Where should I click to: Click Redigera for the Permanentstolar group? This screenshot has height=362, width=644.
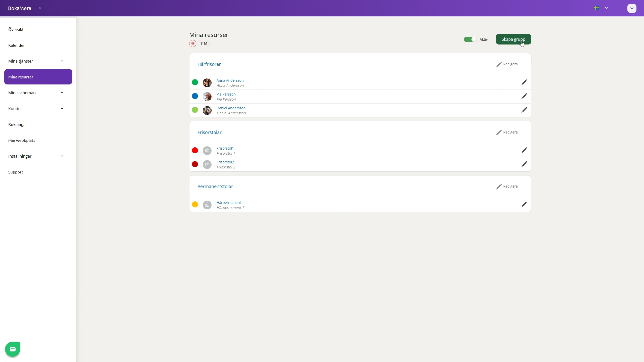[507, 186]
